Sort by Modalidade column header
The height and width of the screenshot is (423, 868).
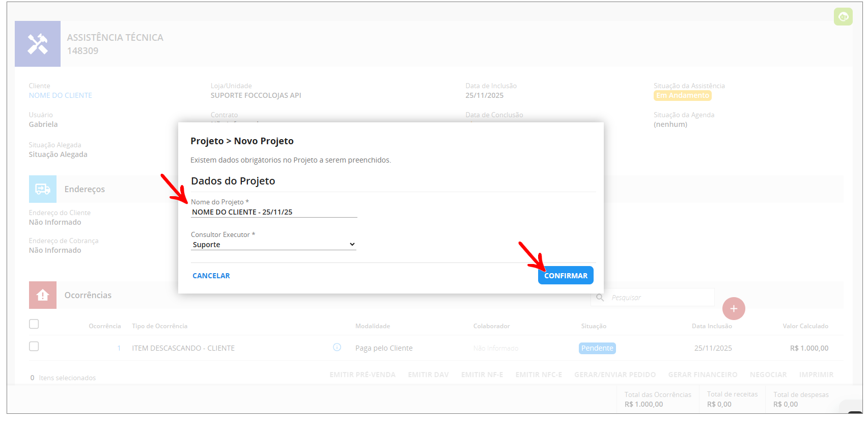coord(373,326)
